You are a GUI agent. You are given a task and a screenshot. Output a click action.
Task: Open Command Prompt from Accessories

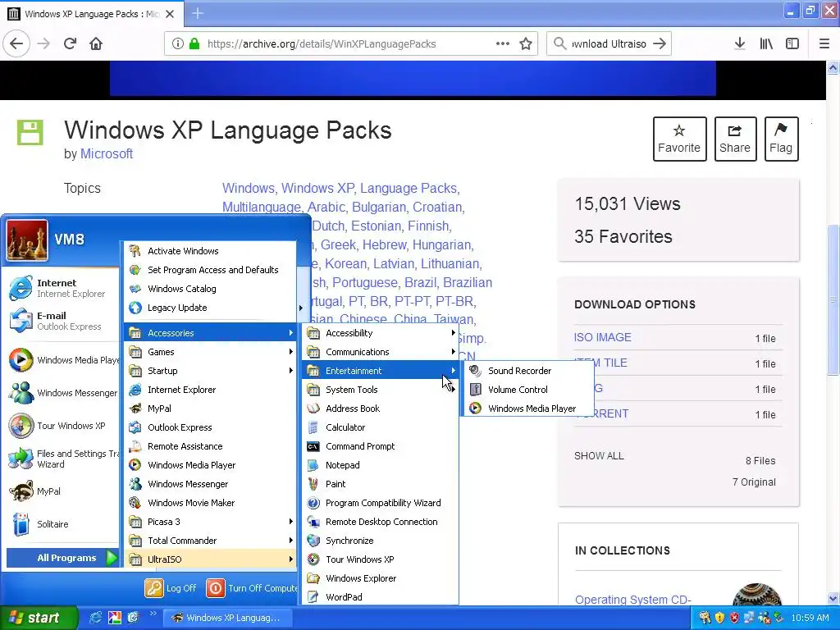tap(381, 446)
